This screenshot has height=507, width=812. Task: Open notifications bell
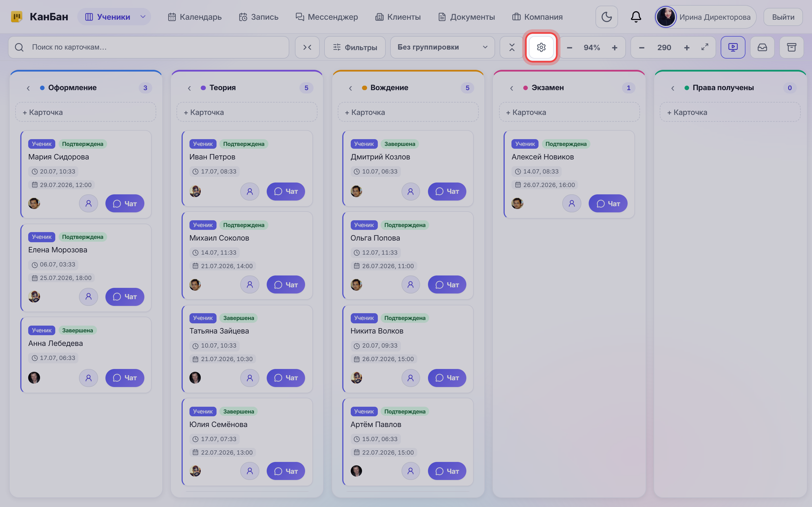636,17
